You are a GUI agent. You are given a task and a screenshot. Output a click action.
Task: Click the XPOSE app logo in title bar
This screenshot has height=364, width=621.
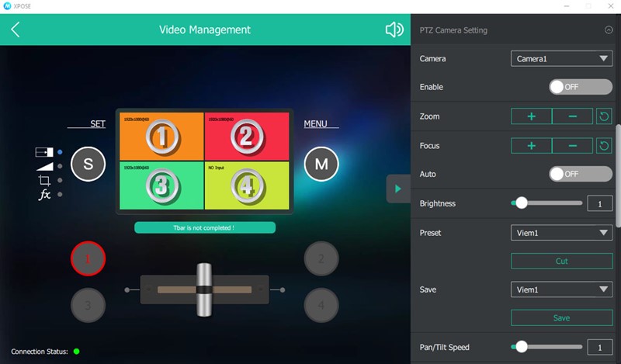(x=7, y=6)
